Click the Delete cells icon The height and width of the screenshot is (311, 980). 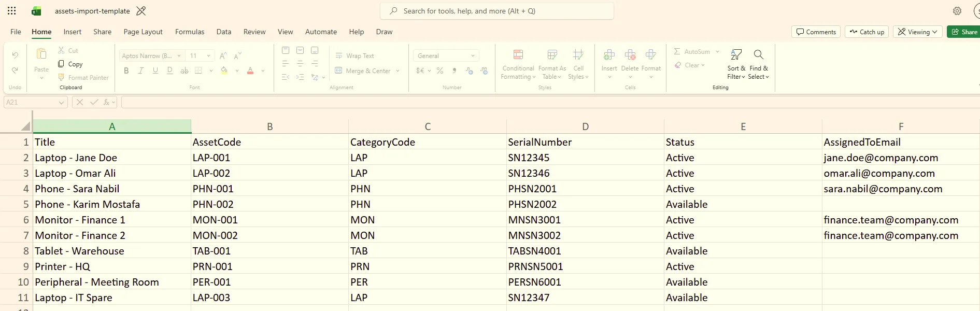[630, 54]
